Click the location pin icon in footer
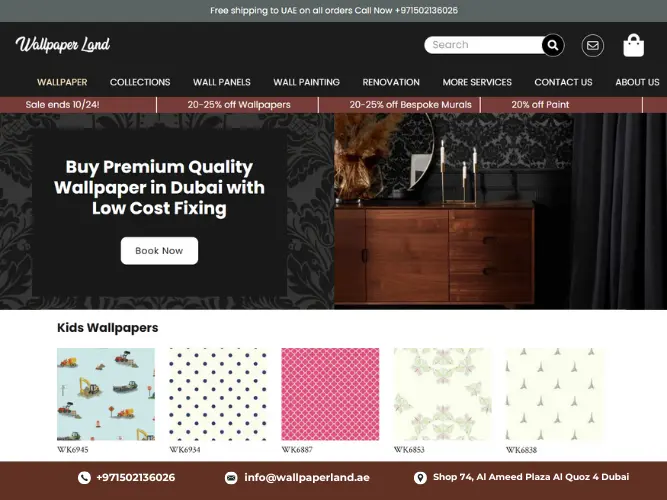The height and width of the screenshot is (500, 667). coord(420,477)
